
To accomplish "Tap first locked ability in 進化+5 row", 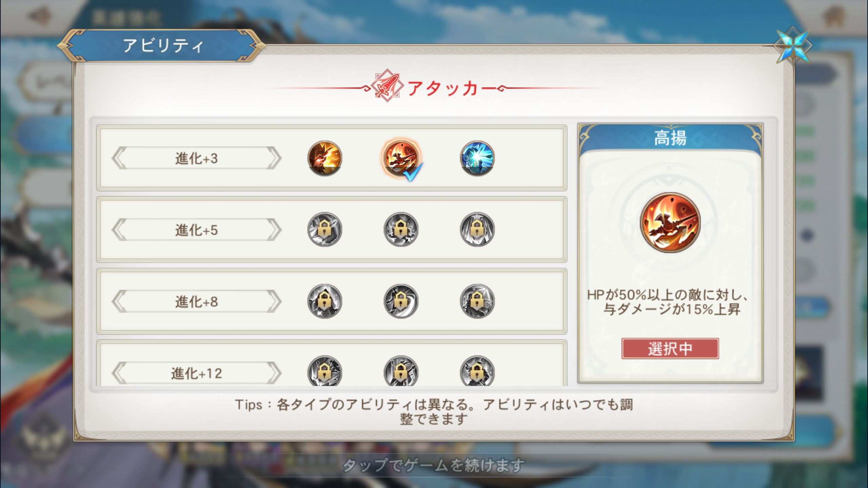I will pyautogui.click(x=324, y=229).
